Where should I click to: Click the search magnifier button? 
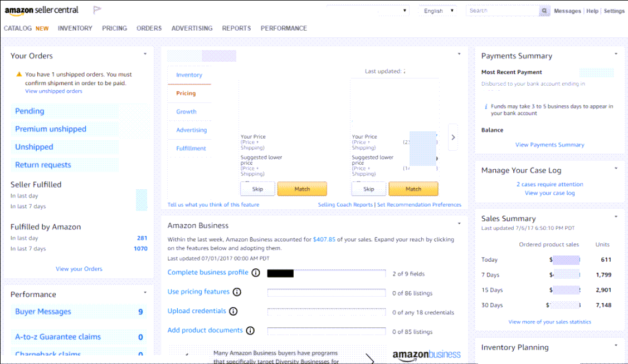tap(544, 11)
